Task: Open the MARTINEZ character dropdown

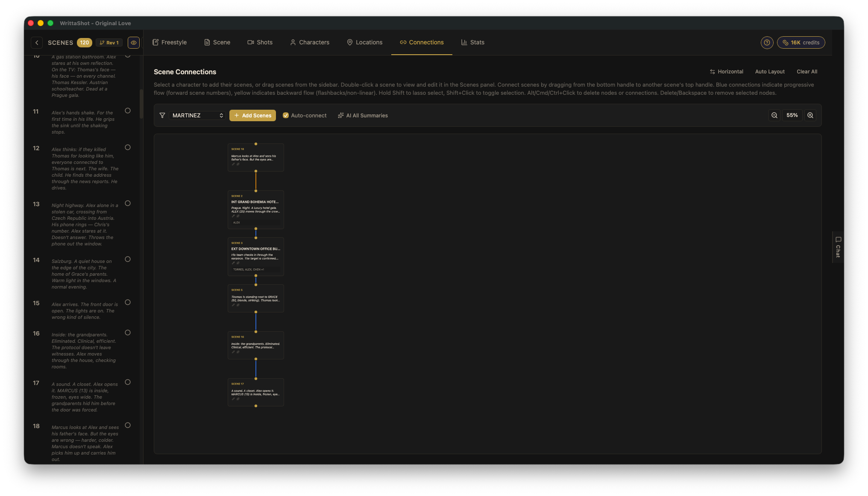Action: point(197,116)
